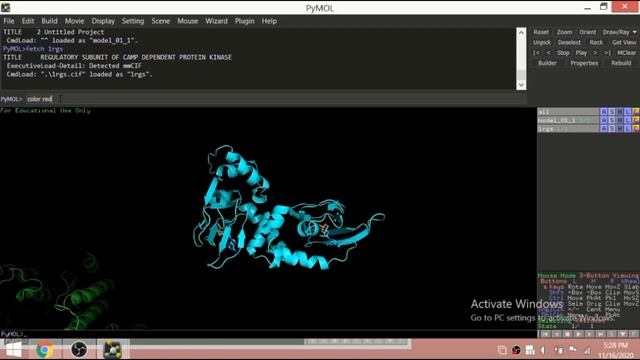The width and height of the screenshot is (640, 360).
Task: Open the Build menu
Action: point(49,21)
